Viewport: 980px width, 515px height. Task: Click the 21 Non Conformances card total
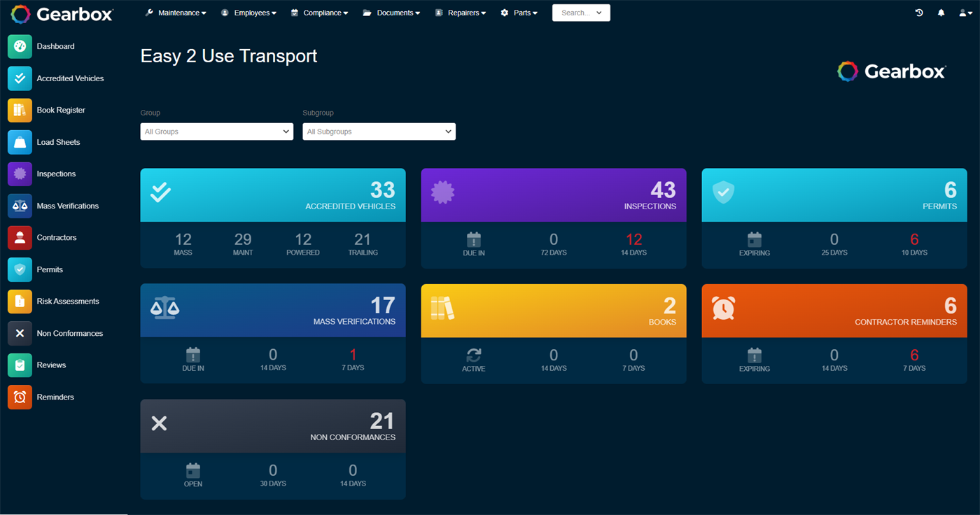383,421
